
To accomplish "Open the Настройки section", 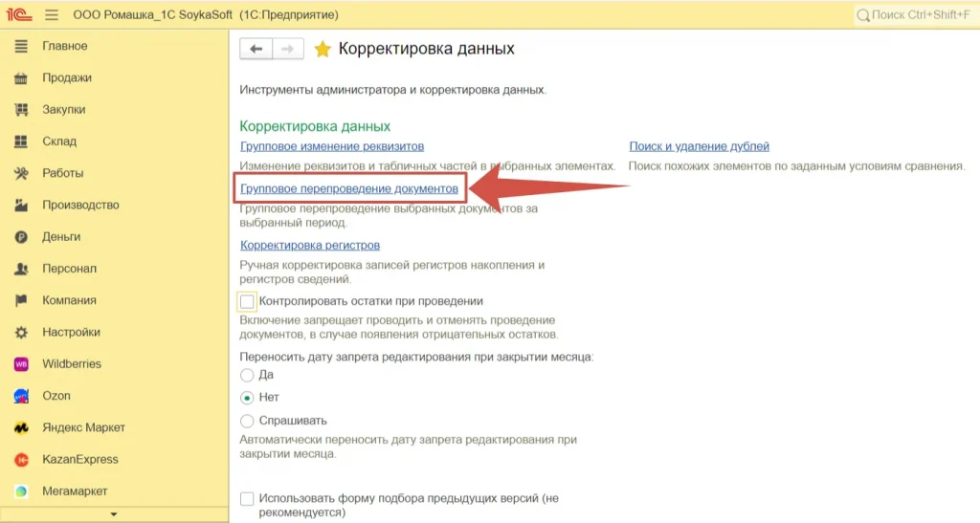I will click(x=71, y=333).
